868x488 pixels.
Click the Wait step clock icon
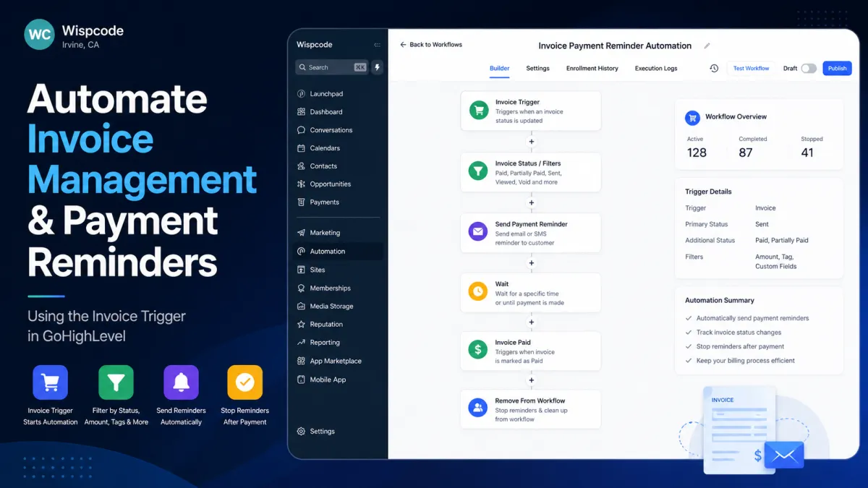pos(478,292)
